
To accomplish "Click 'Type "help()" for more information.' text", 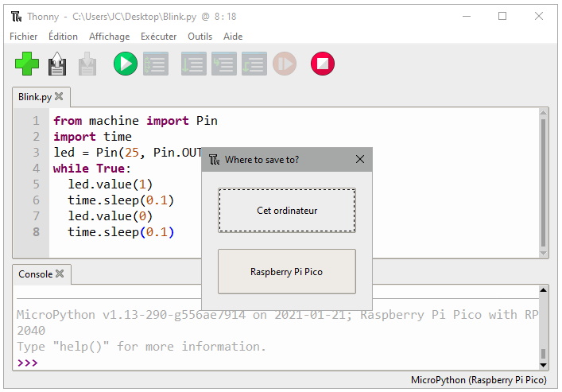I will tap(141, 347).
